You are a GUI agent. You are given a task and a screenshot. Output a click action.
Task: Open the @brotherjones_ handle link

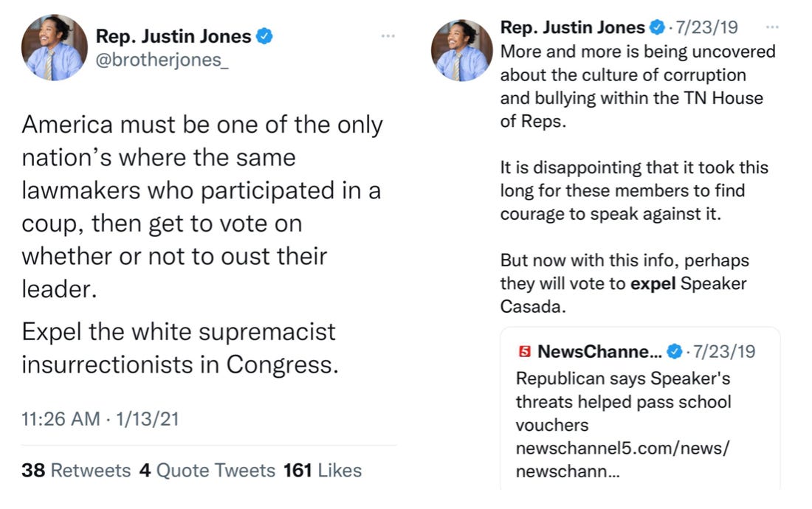click(162, 60)
